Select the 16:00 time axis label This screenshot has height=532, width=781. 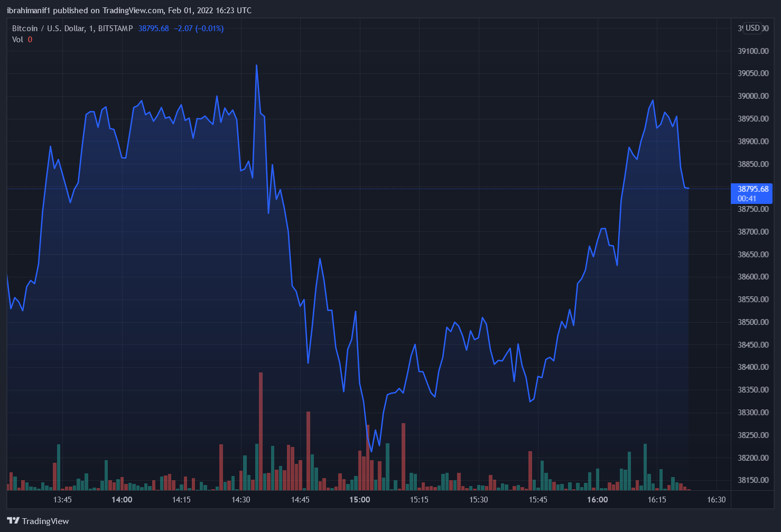(597, 500)
